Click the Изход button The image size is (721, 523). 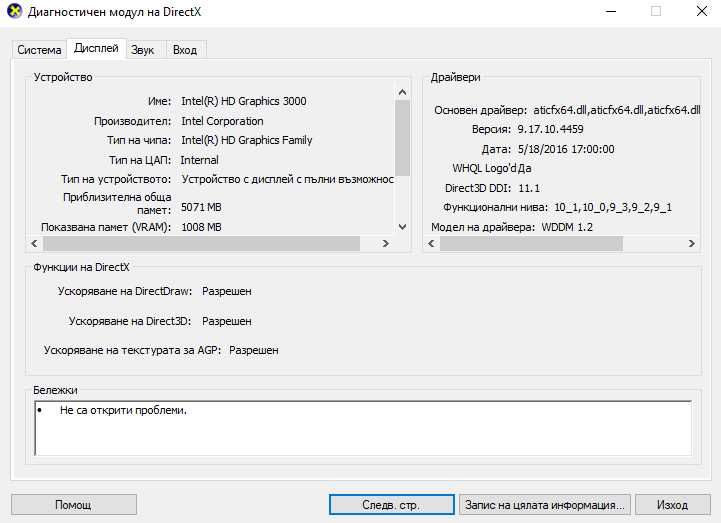coord(673,505)
